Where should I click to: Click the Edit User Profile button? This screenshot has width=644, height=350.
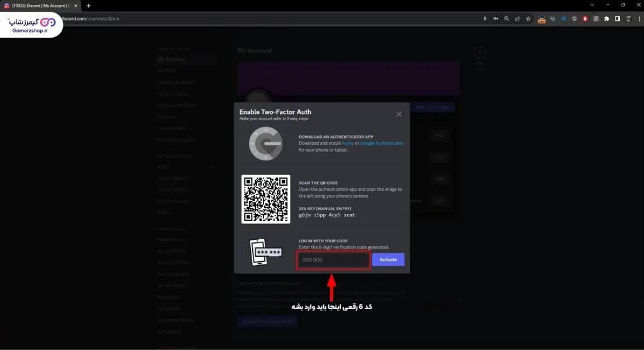pyautogui.click(x=433, y=108)
